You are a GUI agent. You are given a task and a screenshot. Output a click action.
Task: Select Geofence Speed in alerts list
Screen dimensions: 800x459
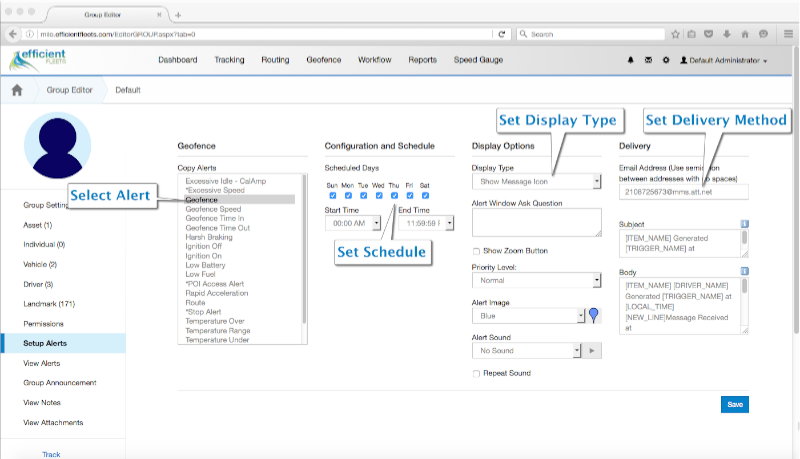[213, 209]
